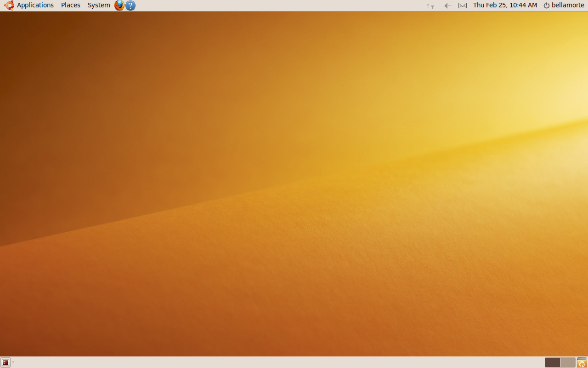Screen dimensions: 588x368
Task: Expand the System menu
Action: (99, 6)
